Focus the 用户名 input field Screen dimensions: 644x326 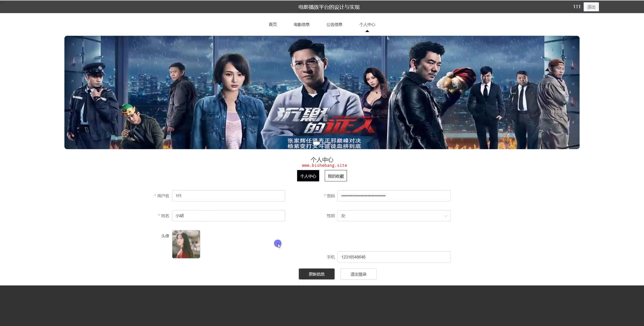(x=228, y=196)
